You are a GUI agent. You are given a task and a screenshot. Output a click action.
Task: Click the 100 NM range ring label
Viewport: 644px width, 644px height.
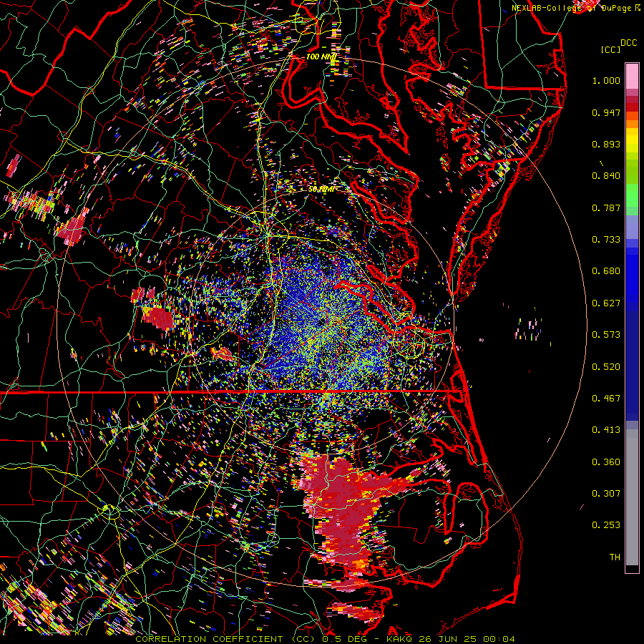coord(321,57)
